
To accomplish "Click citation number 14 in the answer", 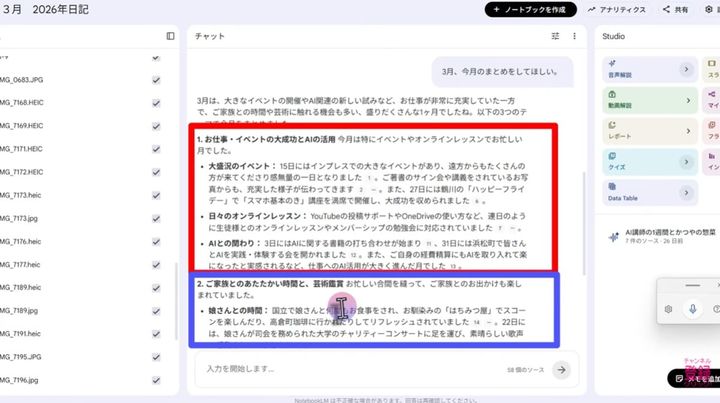I will click(477, 323).
